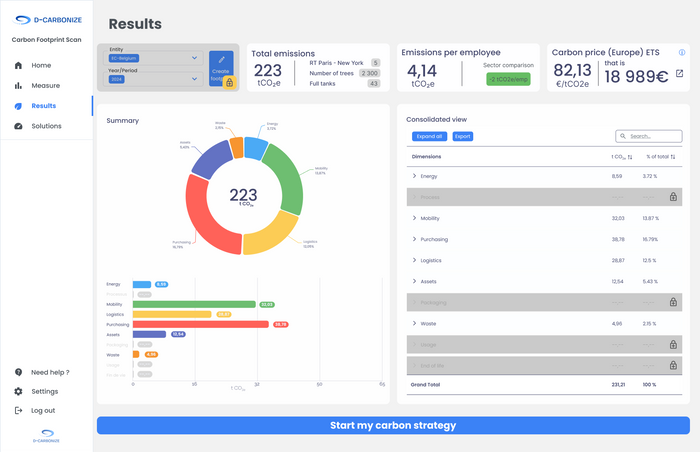The width and height of the screenshot is (700, 452).
Task: Open the Home page icon
Action: click(18, 65)
